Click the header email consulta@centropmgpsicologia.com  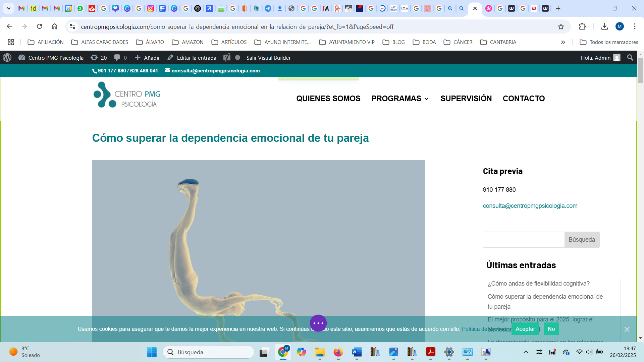coord(212,71)
